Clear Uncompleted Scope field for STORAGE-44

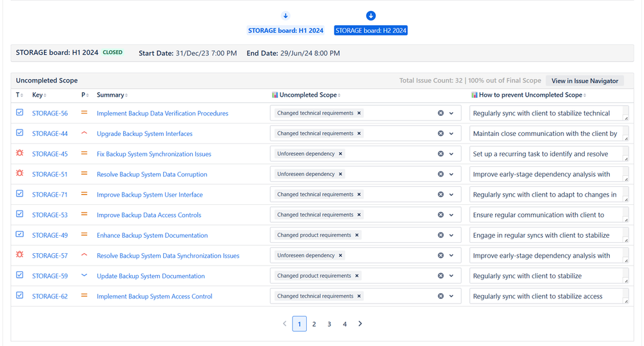[x=441, y=133]
